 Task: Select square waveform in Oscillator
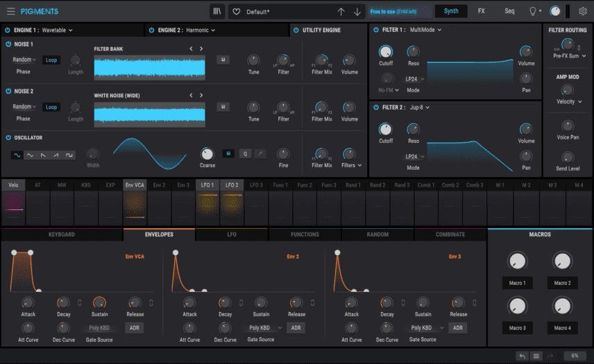point(69,155)
